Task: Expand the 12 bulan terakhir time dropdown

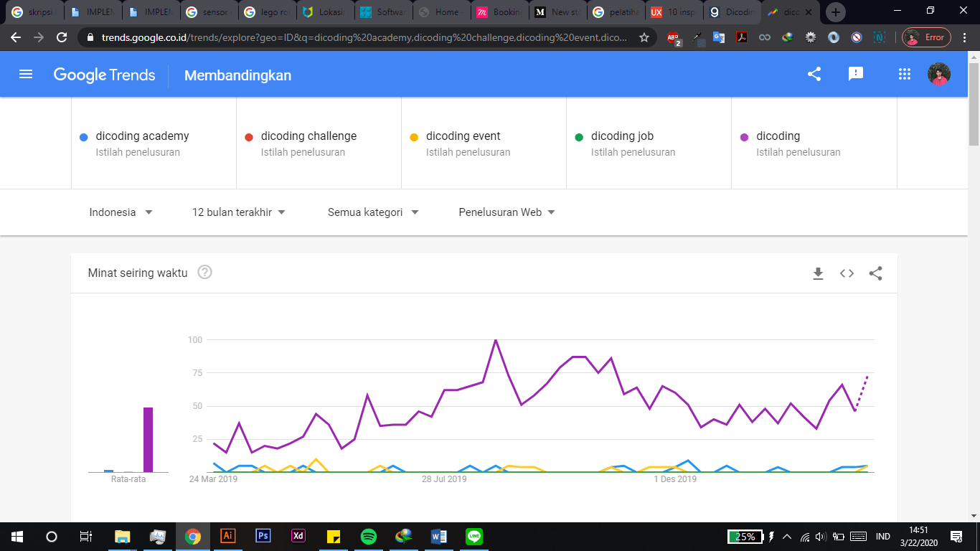Action: [x=239, y=212]
